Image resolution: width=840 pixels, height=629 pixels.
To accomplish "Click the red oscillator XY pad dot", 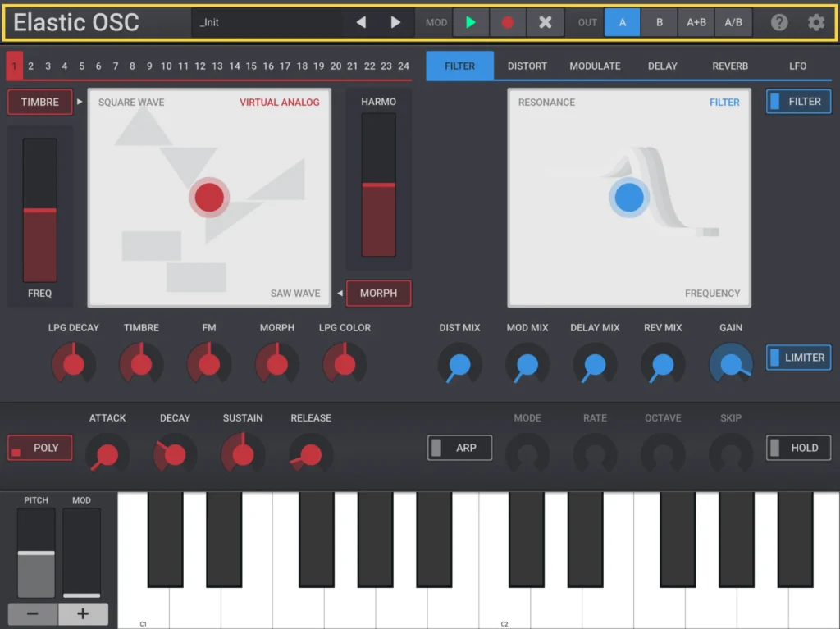I will (209, 197).
